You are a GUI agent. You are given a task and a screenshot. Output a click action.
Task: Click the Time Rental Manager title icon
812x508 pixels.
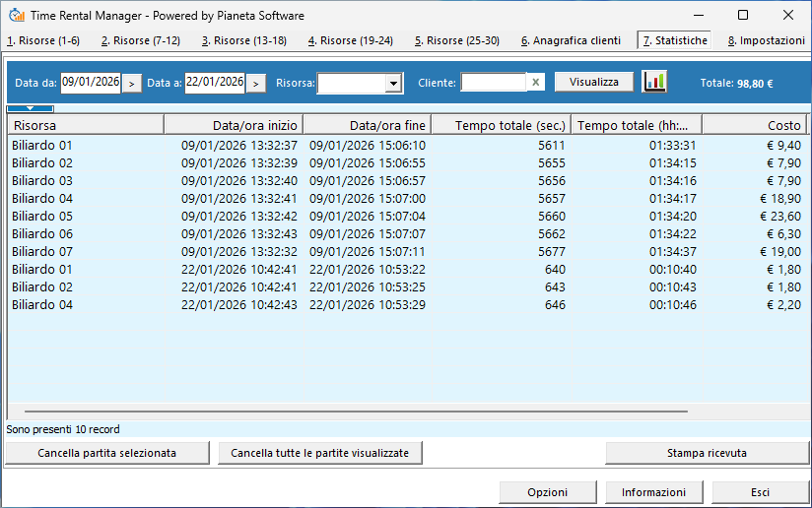[16, 16]
